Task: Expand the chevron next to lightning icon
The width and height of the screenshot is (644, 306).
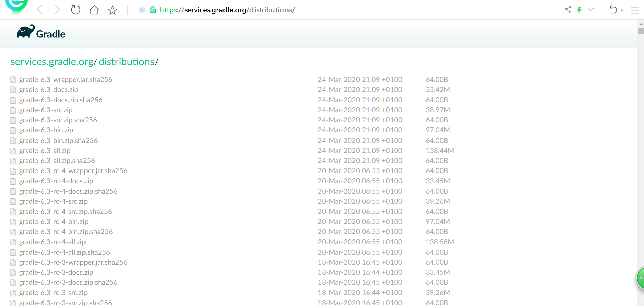Action: (591, 10)
